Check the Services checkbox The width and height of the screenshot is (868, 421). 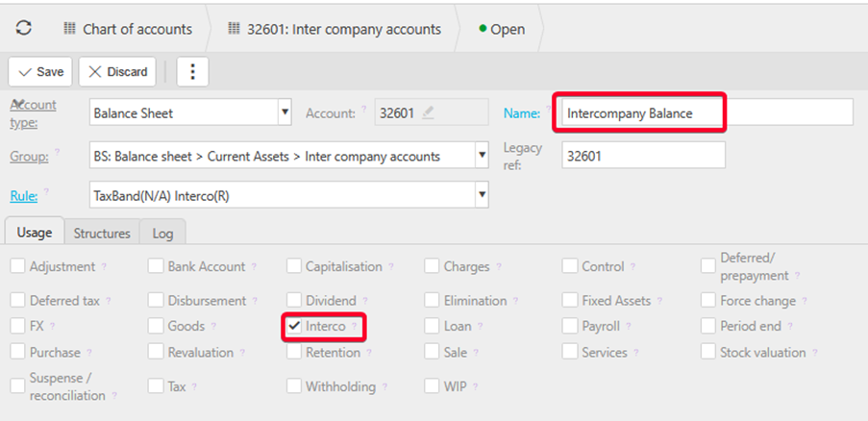[570, 352]
